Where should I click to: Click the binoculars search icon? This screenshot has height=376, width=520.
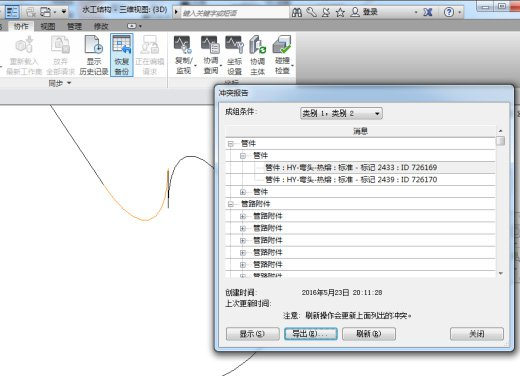tap(297, 12)
